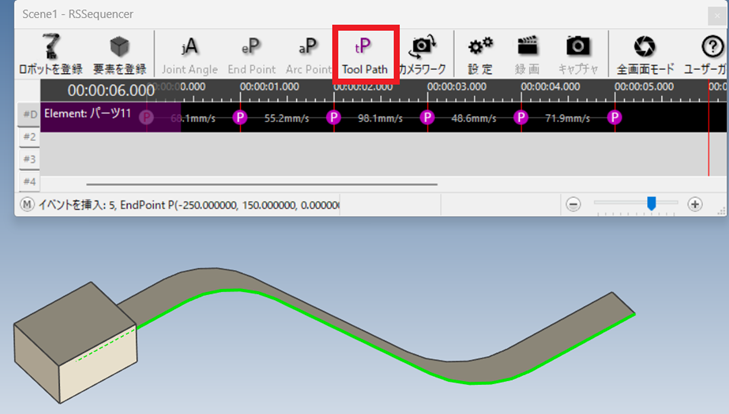Select track row #2
This screenshot has width=729, height=414.
pyautogui.click(x=29, y=137)
